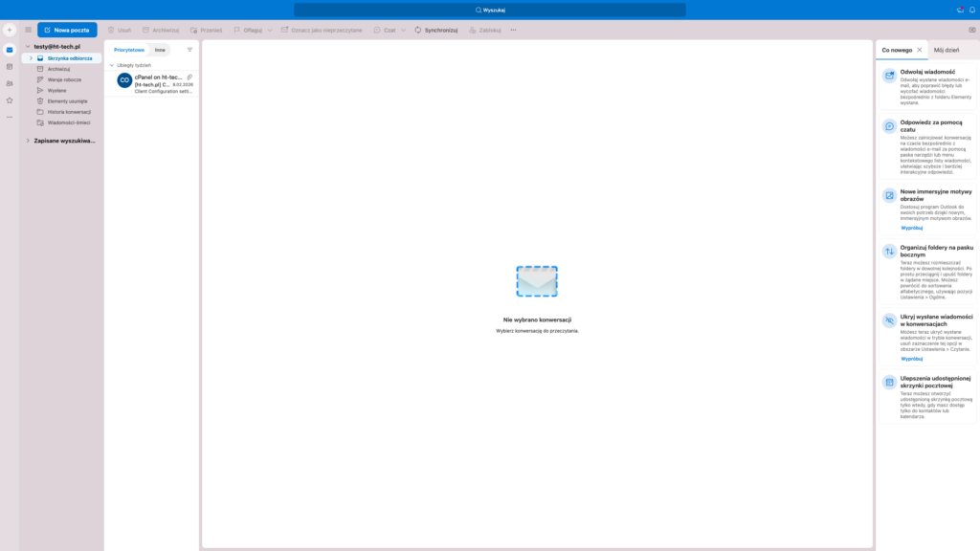The height and width of the screenshot is (551, 980).
Task: Open the Wiadomości-śmieci folder
Action: [x=69, y=122]
